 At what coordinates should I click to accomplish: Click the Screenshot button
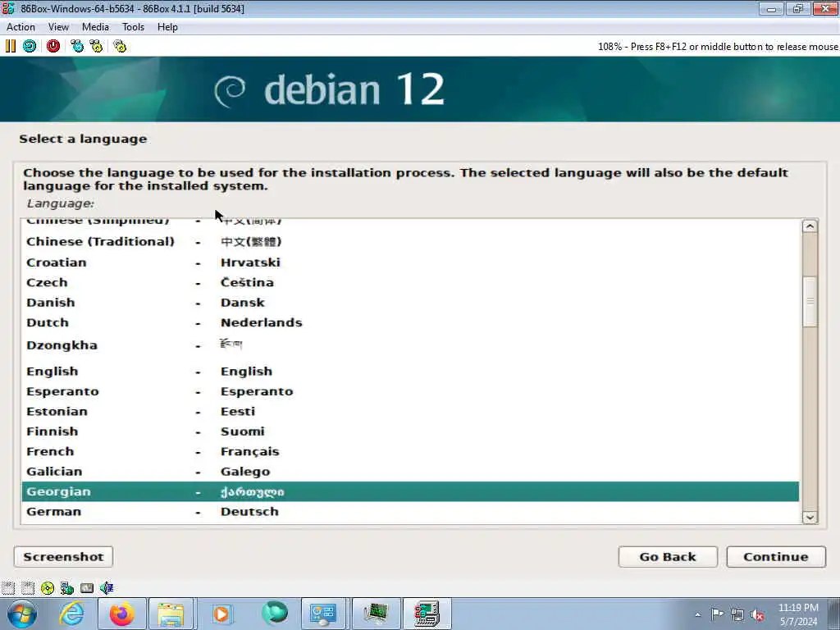63,557
